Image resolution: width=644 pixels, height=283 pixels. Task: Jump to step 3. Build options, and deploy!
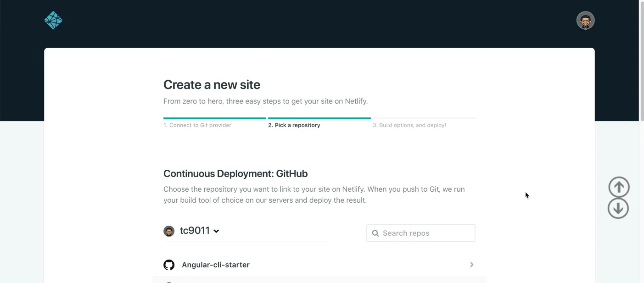[x=409, y=125]
